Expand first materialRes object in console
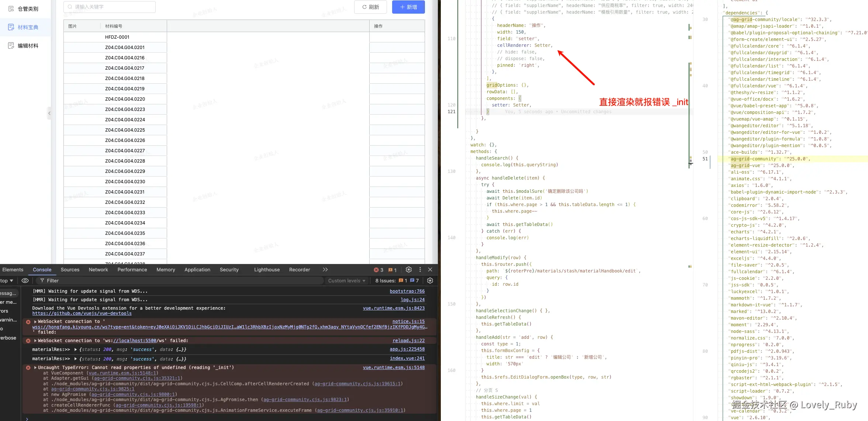 76,349
